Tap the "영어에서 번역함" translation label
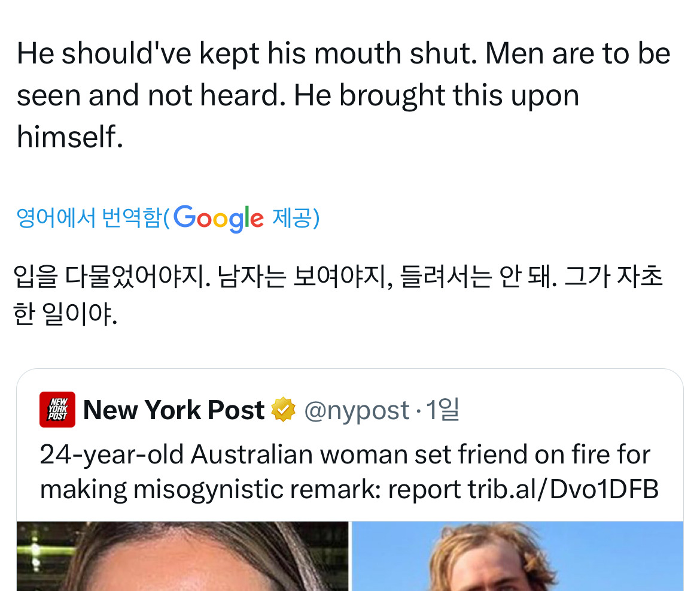The height and width of the screenshot is (591, 700). [89, 219]
